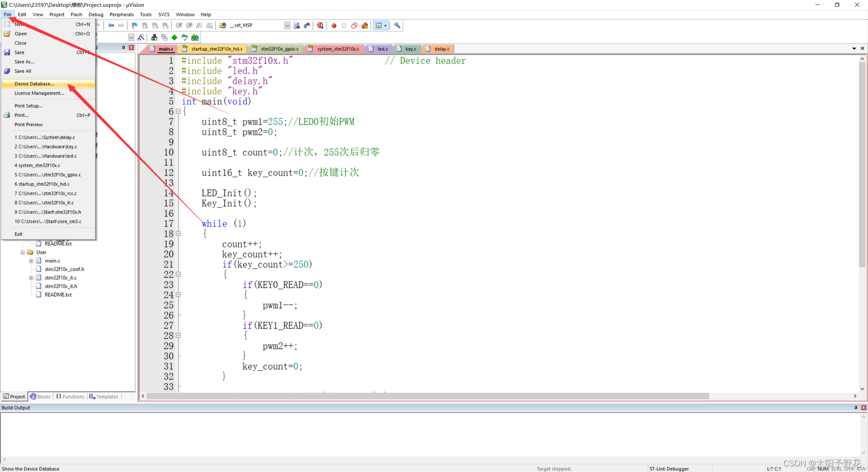Toggle a bookmark with the blue flag icon

click(x=134, y=25)
